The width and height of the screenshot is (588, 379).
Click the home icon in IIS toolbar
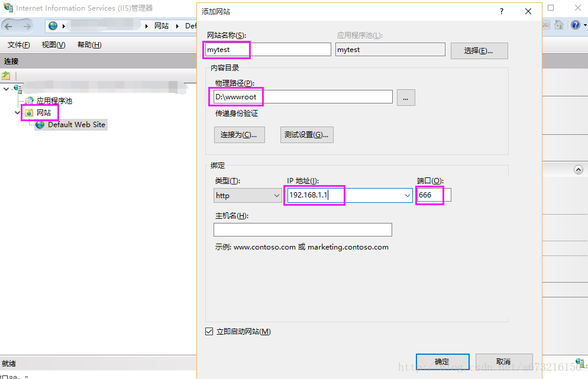pyautogui.click(x=559, y=25)
